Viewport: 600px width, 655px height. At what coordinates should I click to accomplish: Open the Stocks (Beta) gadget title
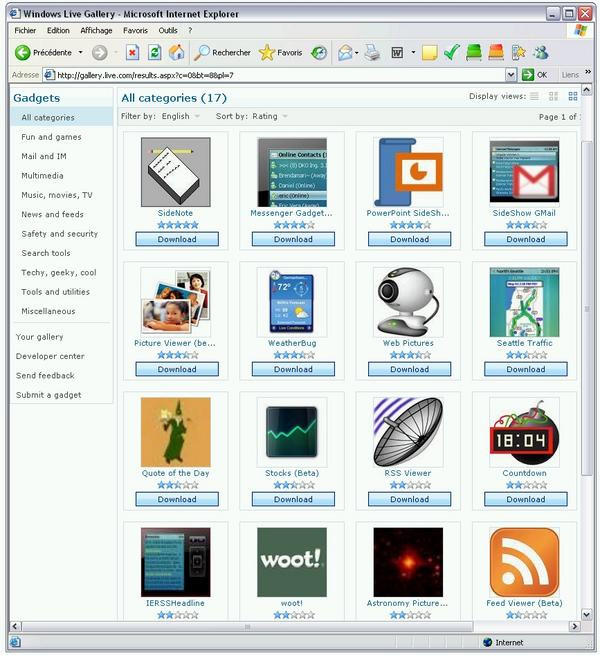(x=292, y=473)
